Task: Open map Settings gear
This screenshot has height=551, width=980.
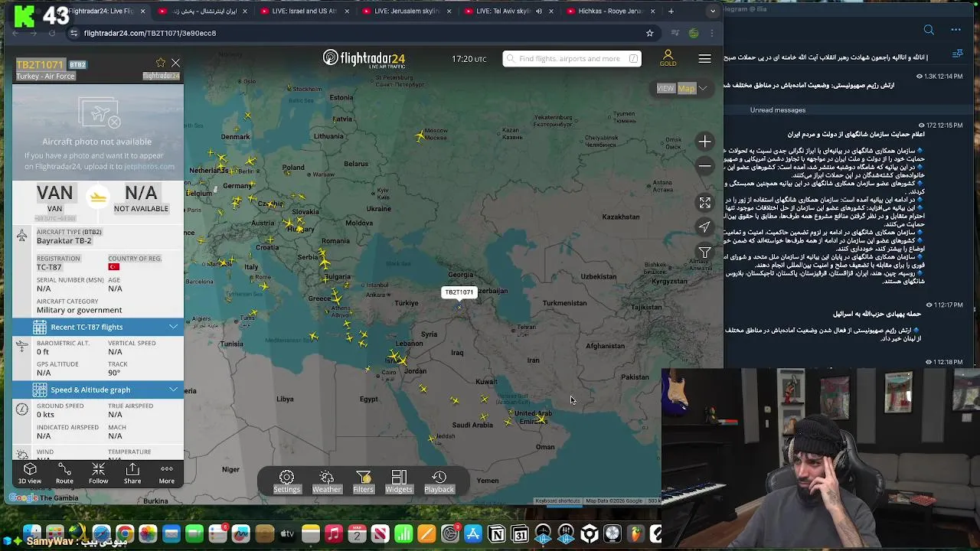Action: pyautogui.click(x=287, y=481)
